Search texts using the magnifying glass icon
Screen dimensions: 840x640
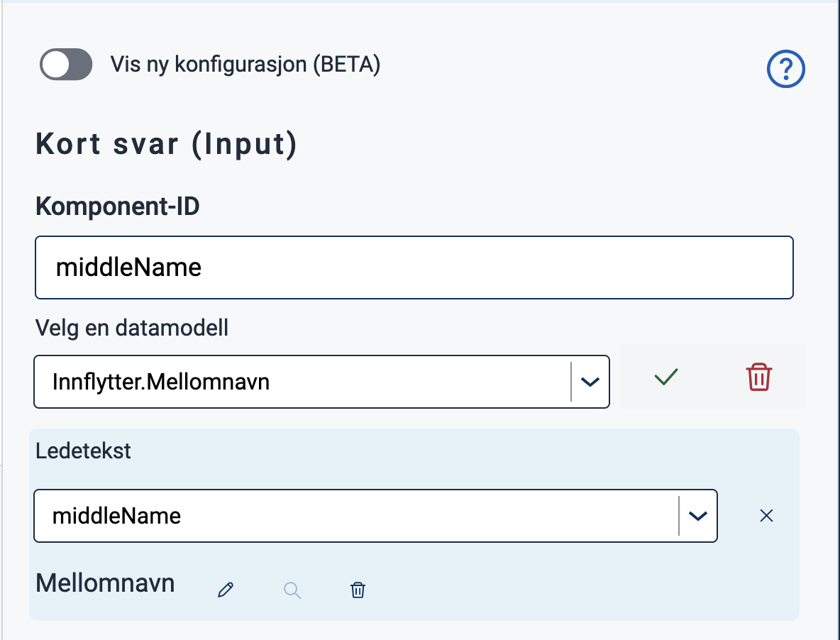coord(292,590)
